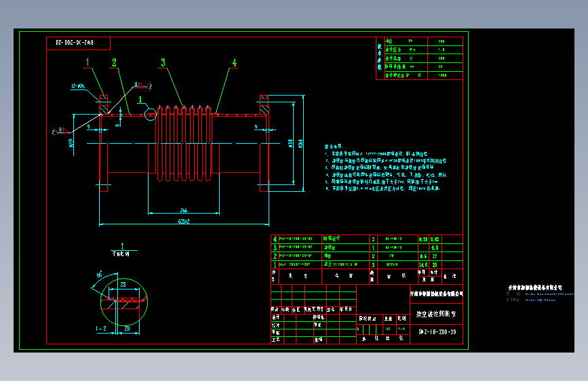Viewport: 588px width, 381px height.
Task: Click green balloon 1 above the left flange
Action: [87, 62]
